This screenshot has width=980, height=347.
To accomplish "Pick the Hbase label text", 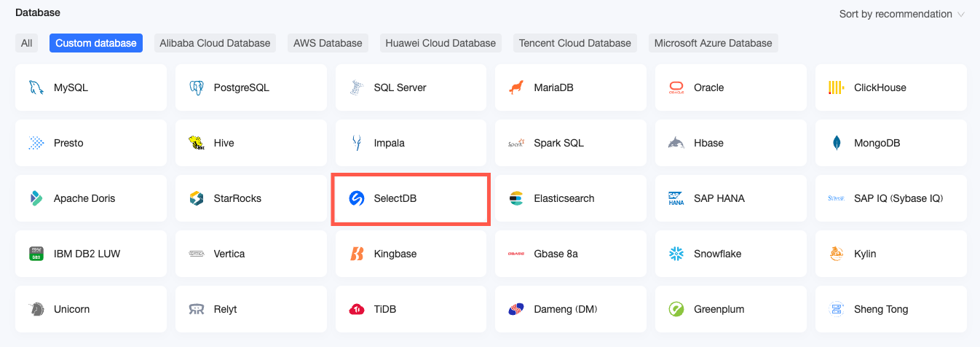I will (x=709, y=143).
